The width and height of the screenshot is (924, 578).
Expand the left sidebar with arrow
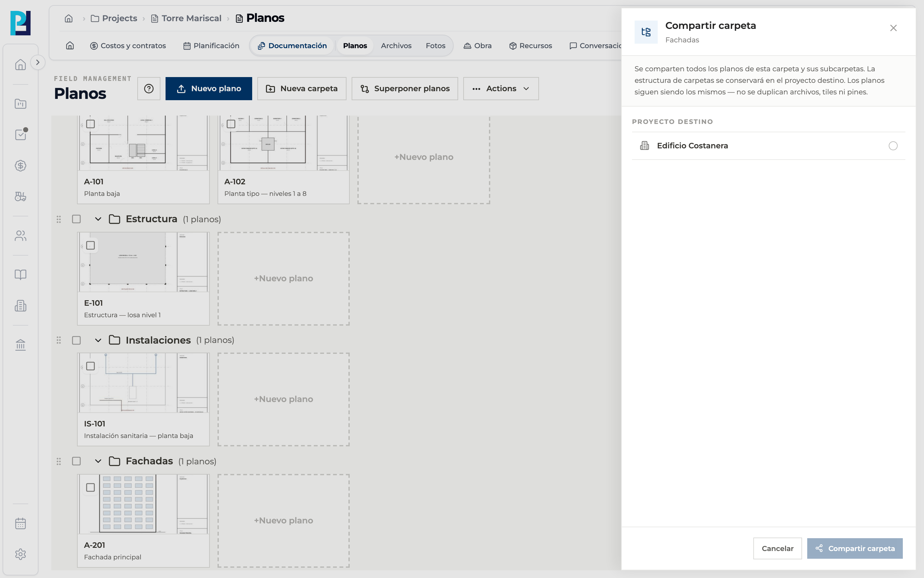38,62
